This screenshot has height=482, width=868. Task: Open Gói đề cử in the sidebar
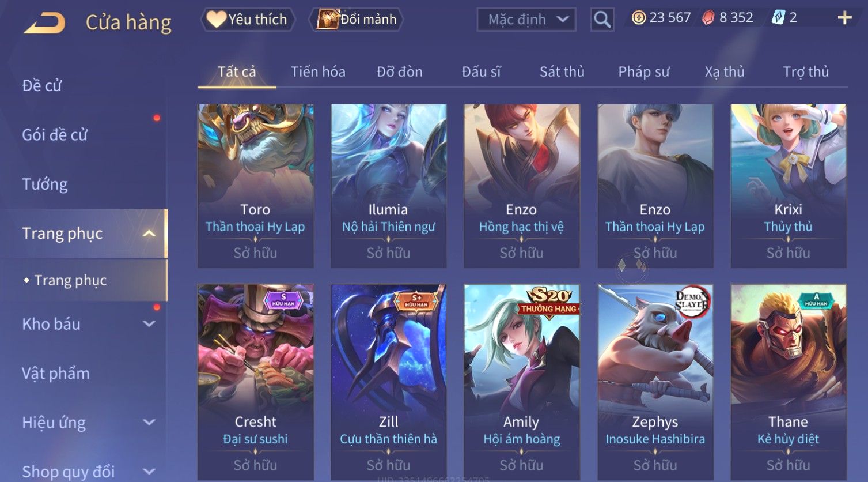point(55,135)
